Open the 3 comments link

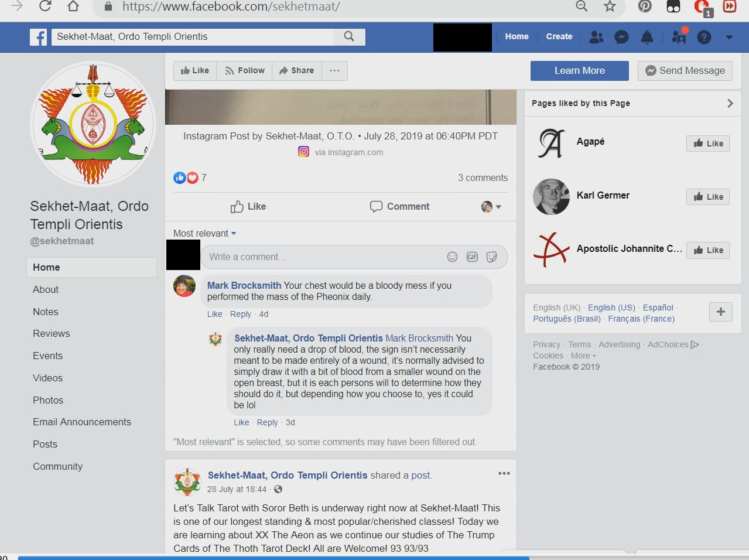coord(483,177)
